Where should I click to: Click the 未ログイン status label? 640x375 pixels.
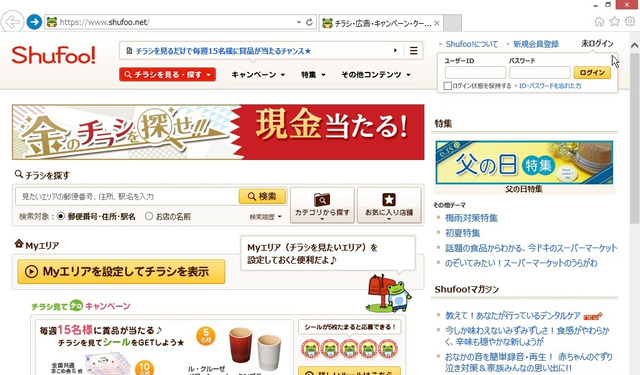pos(597,43)
